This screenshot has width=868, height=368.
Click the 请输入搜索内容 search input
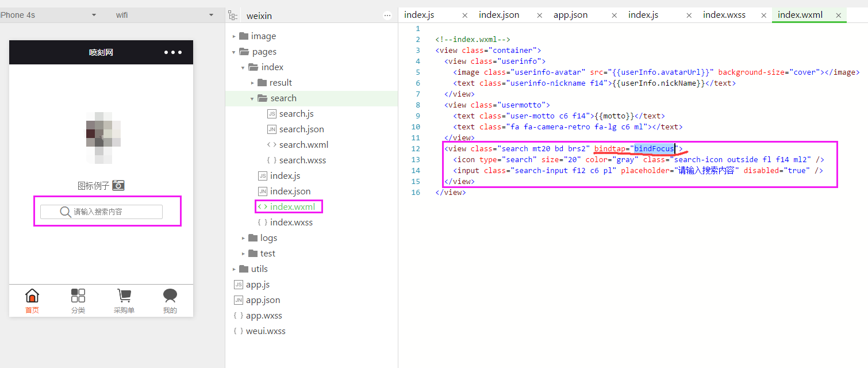click(x=101, y=212)
